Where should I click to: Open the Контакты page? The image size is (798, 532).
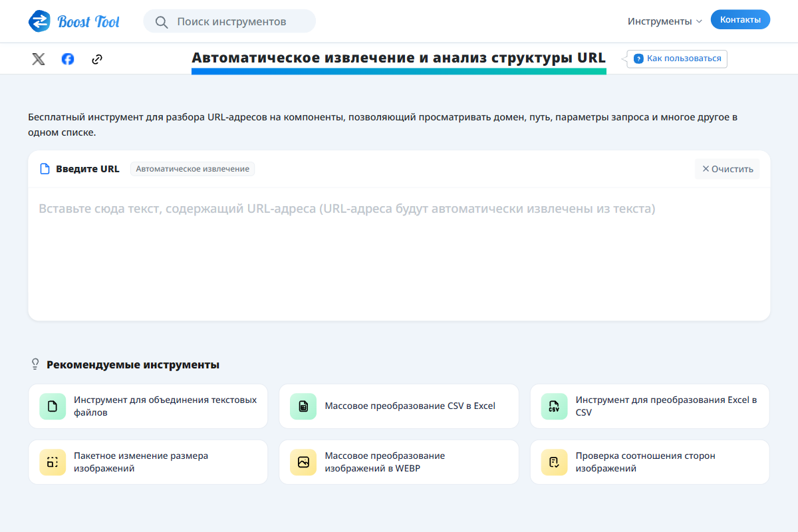[x=740, y=20]
